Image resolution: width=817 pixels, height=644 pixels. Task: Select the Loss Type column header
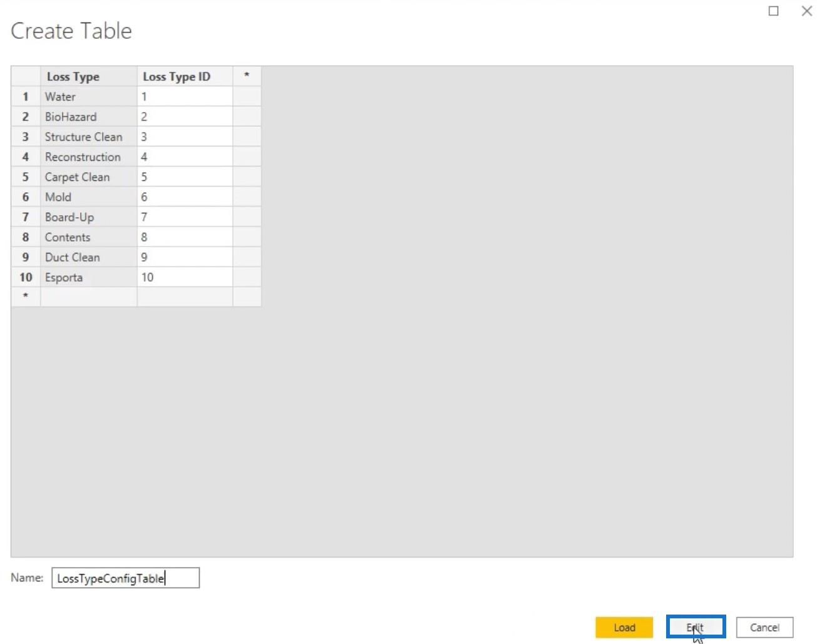(89, 76)
